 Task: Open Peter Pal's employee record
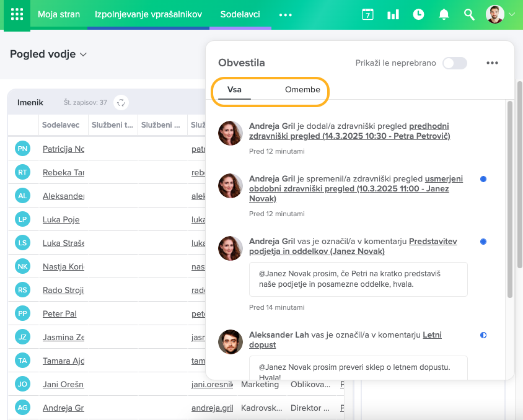(59, 314)
